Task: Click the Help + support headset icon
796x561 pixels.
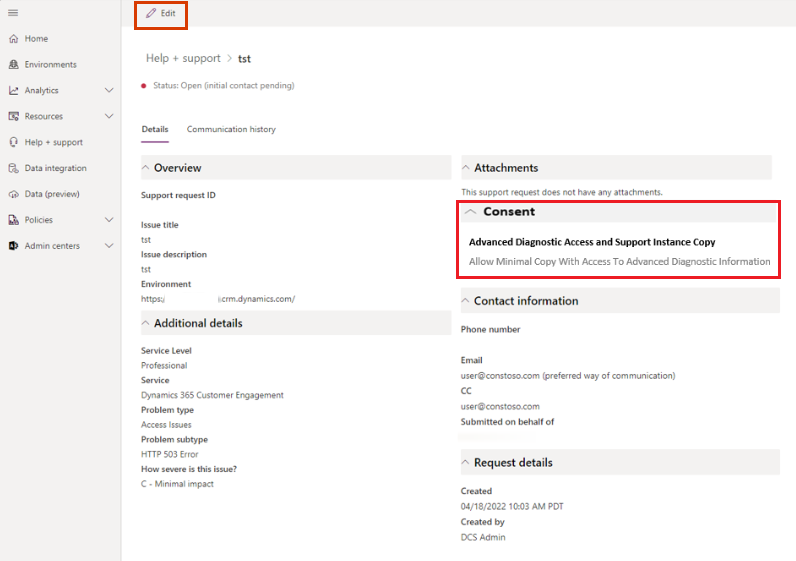Action: (x=14, y=142)
